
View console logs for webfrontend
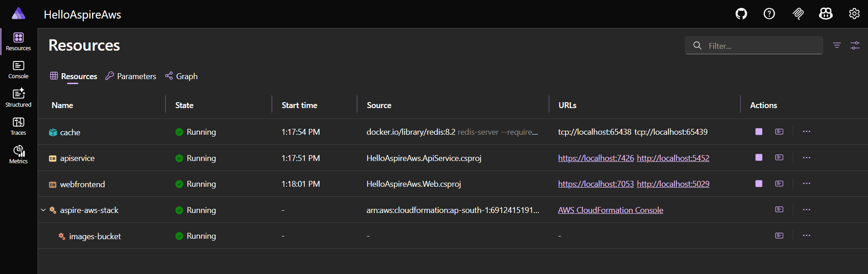[x=779, y=184]
